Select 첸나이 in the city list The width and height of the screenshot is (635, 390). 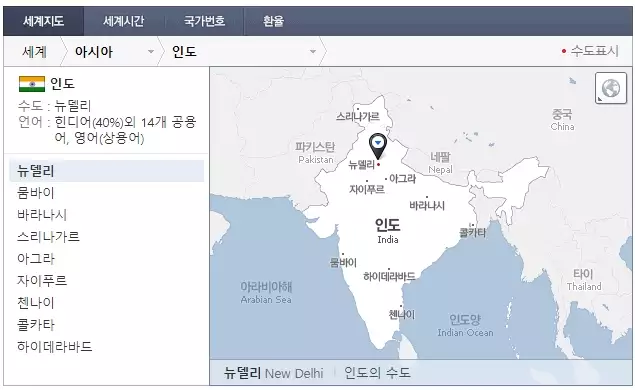pyautogui.click(x=36, y=303)
